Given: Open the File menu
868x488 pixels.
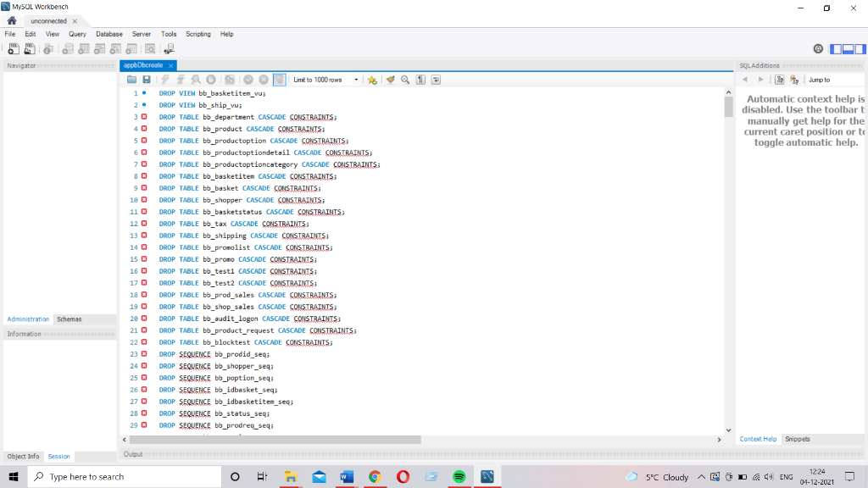Looking at the screenshot, I should coord(10,34).
